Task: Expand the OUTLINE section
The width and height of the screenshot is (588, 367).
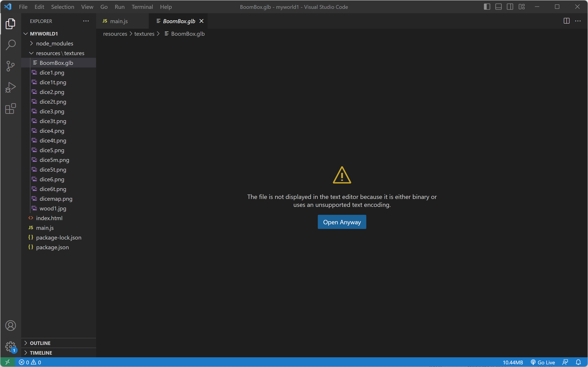Action: 40,343
